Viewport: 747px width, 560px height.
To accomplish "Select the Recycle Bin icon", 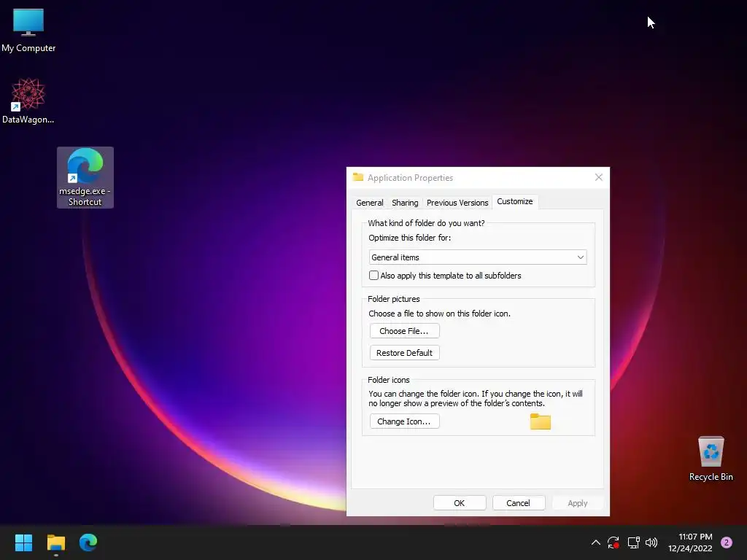I will click(x=711, y=458).
